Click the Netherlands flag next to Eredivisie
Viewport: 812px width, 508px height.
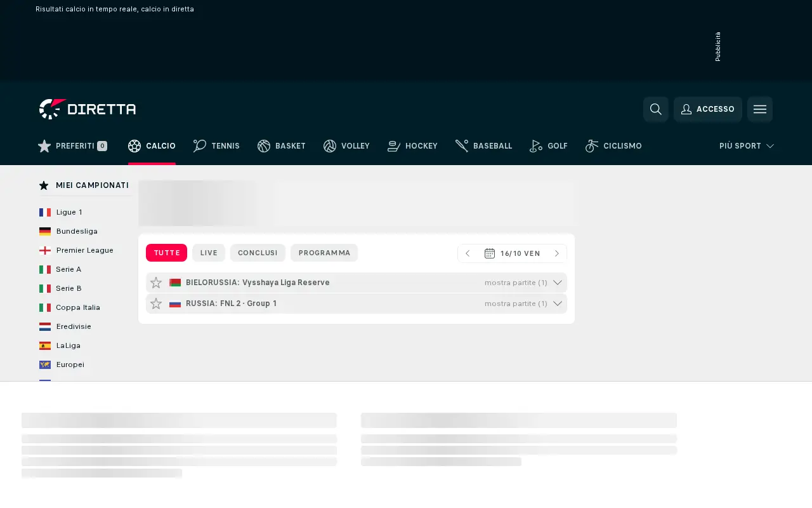coord(45,326)
